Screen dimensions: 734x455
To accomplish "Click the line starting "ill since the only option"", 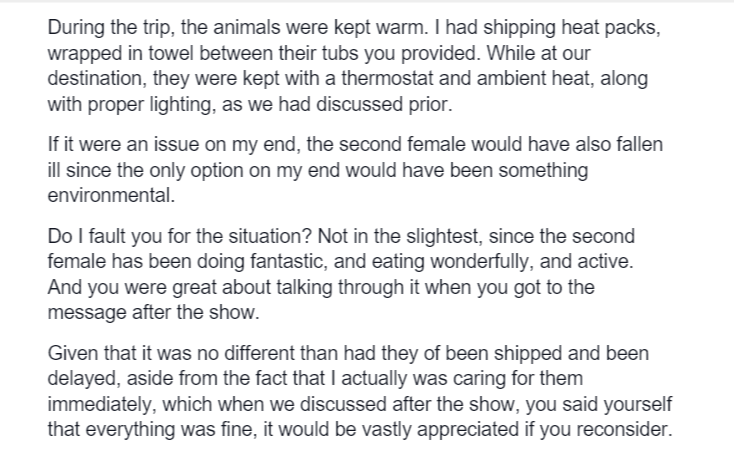I will [317, 170].
